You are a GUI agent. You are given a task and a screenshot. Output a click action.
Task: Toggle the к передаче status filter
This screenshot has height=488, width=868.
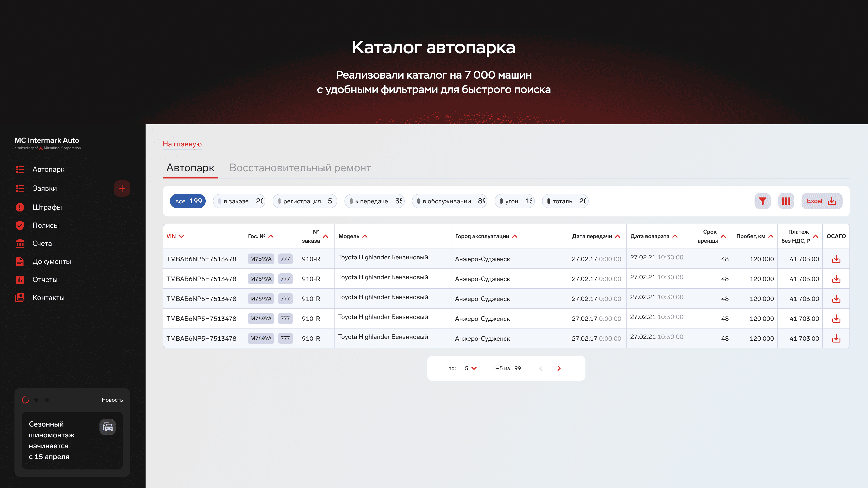point(375,201)
